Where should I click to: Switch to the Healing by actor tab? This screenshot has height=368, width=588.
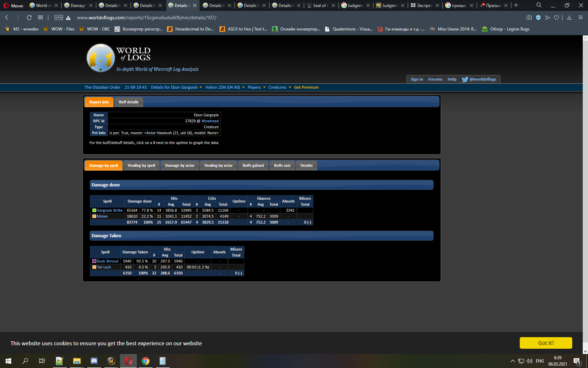pyautogui.click(x=218, y=165)
